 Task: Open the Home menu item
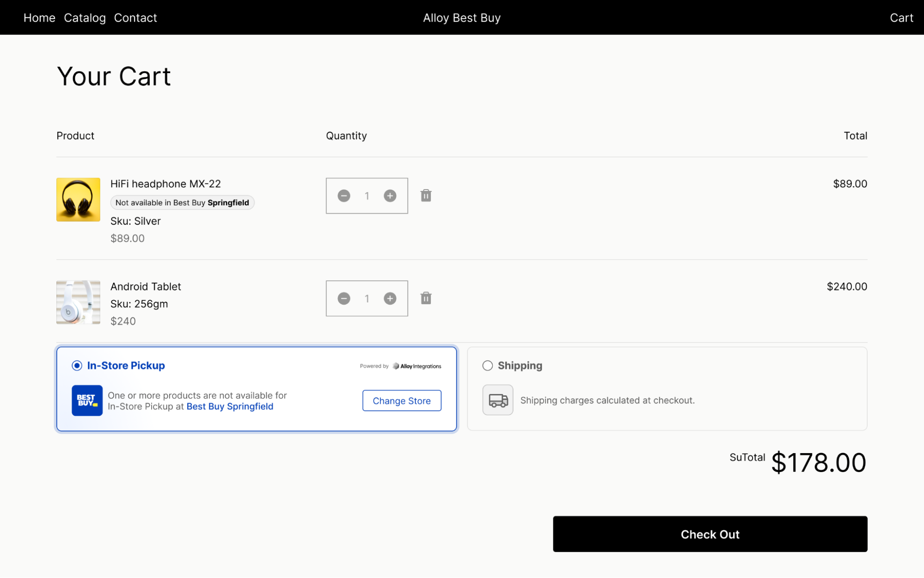click(39, 18)
